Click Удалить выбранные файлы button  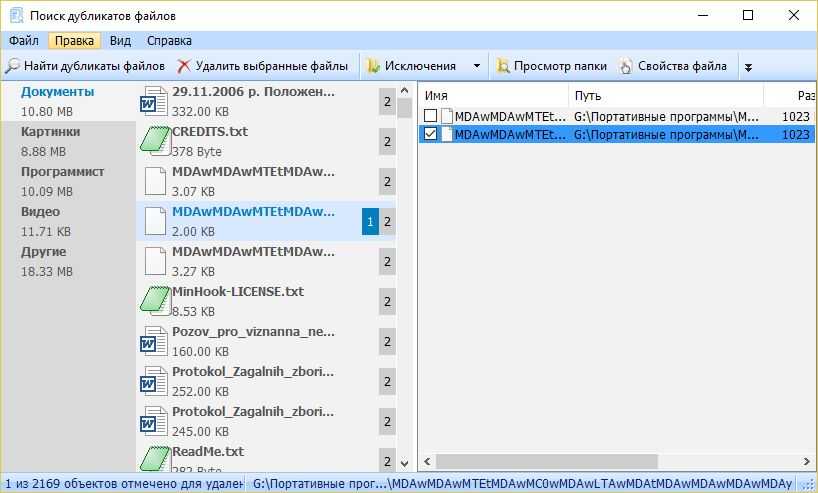pyautogui.click(x=262, y=66)
